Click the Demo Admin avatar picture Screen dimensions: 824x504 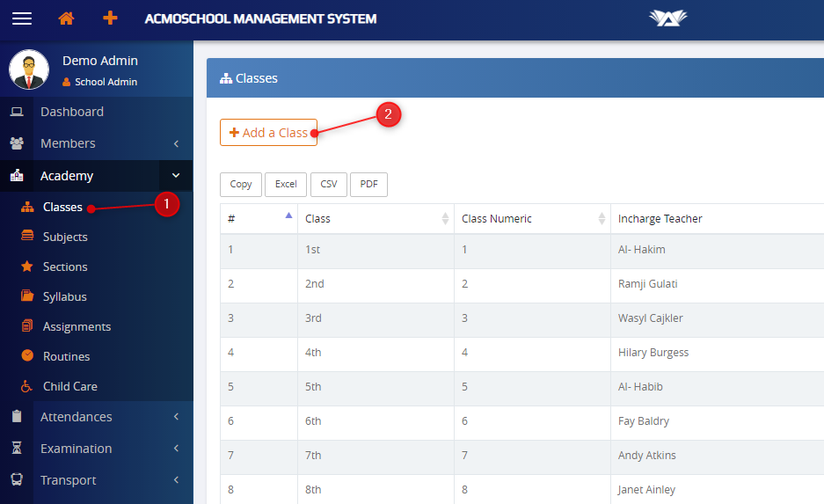point(29,69)
